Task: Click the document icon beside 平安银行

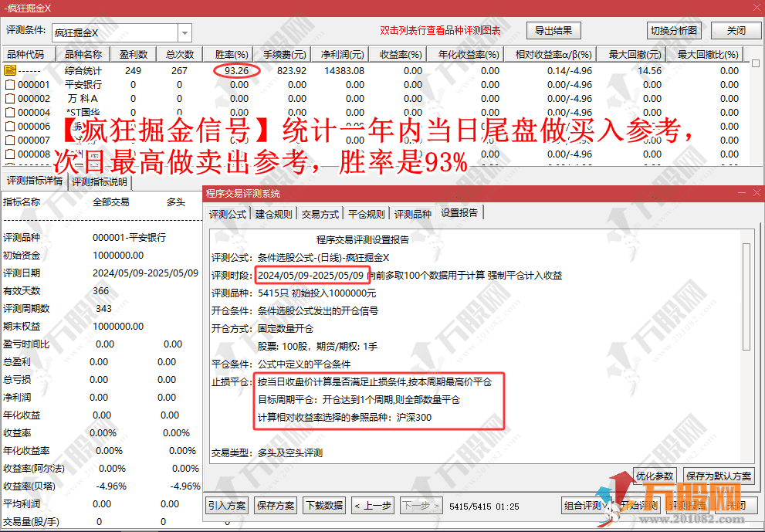Action: [x=11, y=85]
